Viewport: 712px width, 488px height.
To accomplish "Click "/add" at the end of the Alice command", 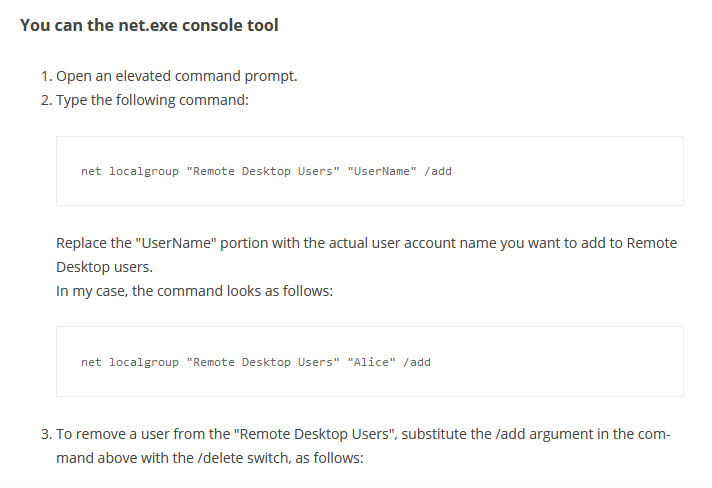I will (418, 362).
